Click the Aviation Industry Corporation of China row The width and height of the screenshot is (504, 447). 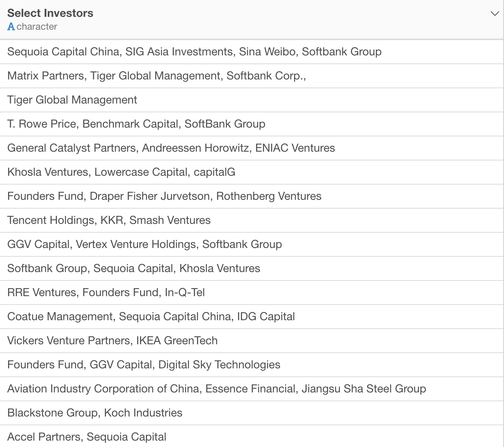pyautogui.click(x=252, y=389)
